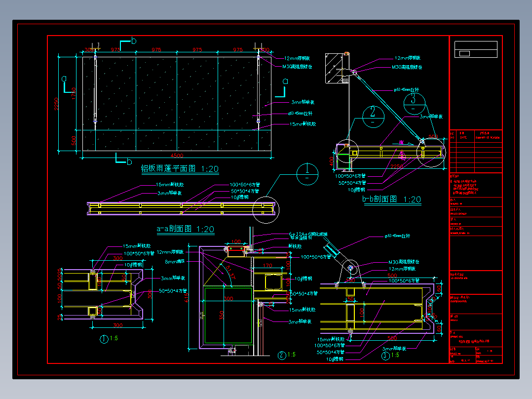532x399 pixels.
Task: Click the 350 dimension inside green rectangle
Action: coord(222,315)
